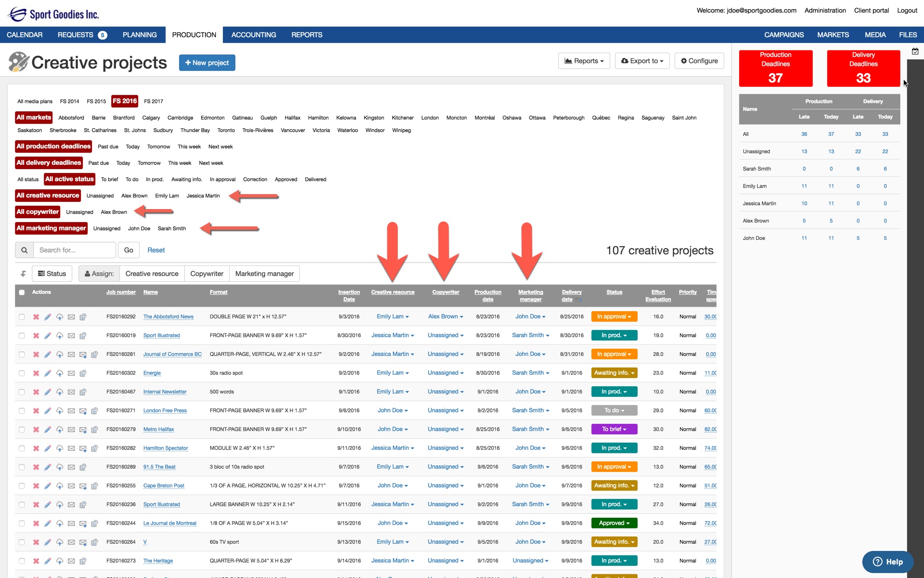Click the Reset link
This screenshot has width=924, height=578.
point(156,250)
